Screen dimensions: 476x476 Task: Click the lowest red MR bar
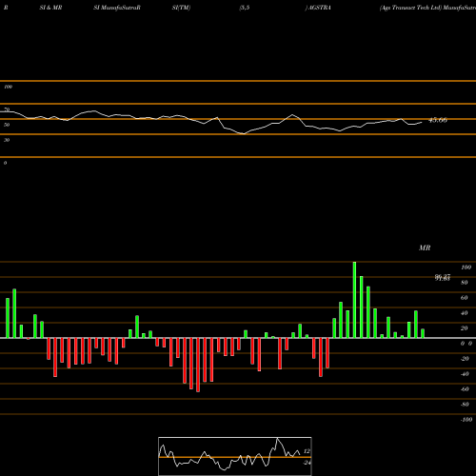click(198, 365)
